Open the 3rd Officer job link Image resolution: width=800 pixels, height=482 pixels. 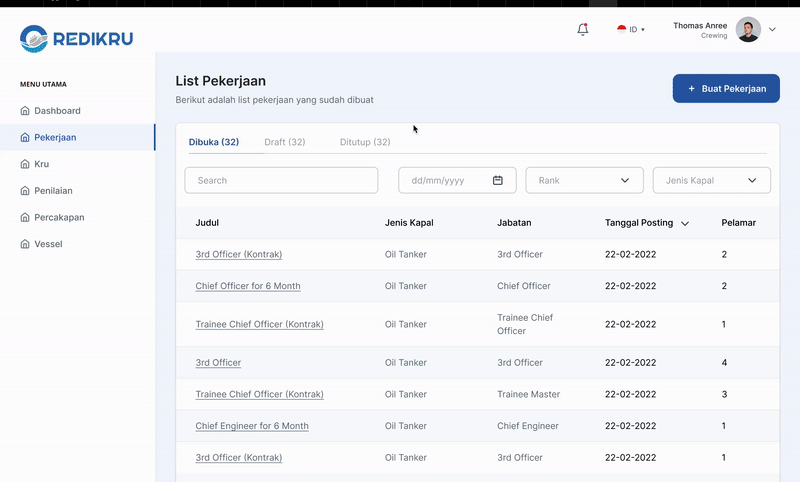click(218, 362)
